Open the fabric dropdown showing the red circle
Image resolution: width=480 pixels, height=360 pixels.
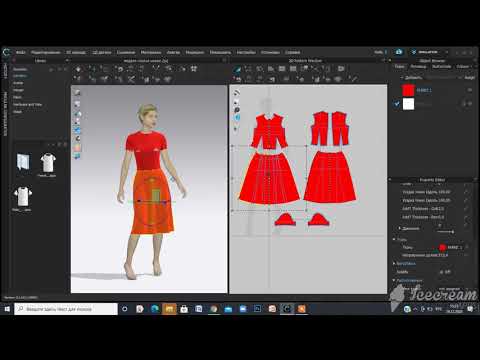click(x=451, y=247)
